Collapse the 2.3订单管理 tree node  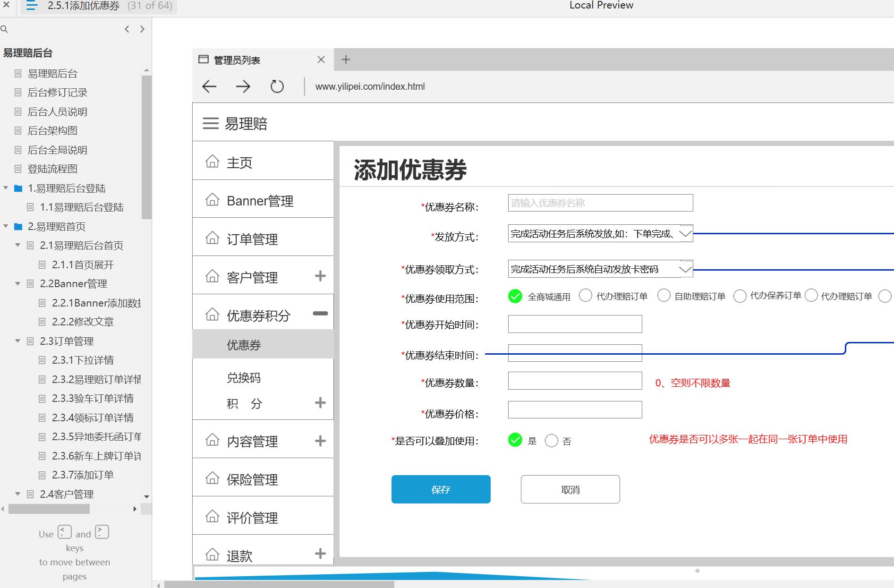(18, 341)
